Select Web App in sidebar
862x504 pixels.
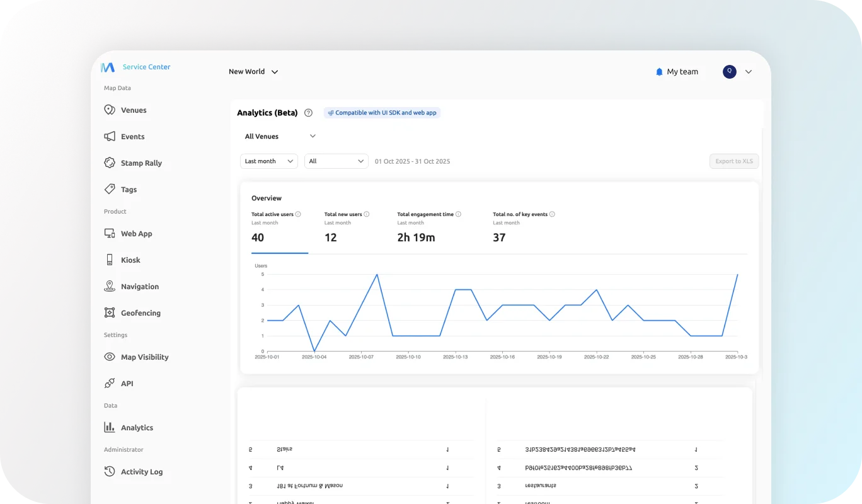tap(137, 234)
